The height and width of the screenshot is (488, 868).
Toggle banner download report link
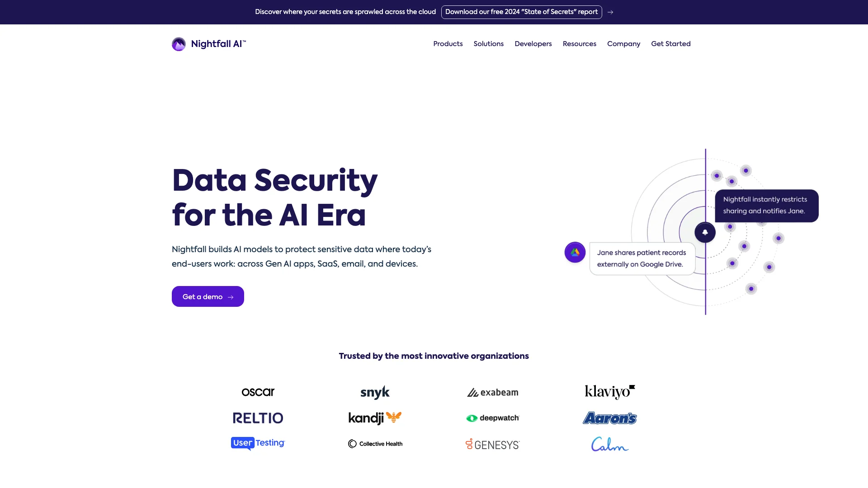(522, 12)
